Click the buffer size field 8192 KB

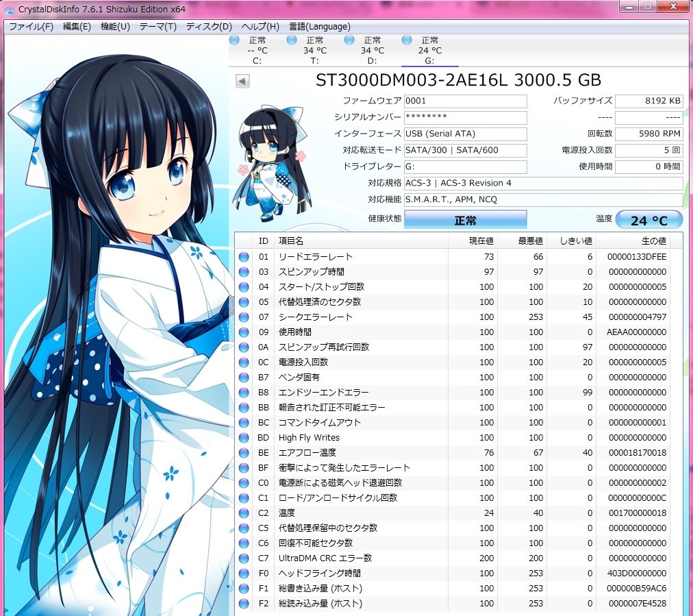click(x=648, y=101)
